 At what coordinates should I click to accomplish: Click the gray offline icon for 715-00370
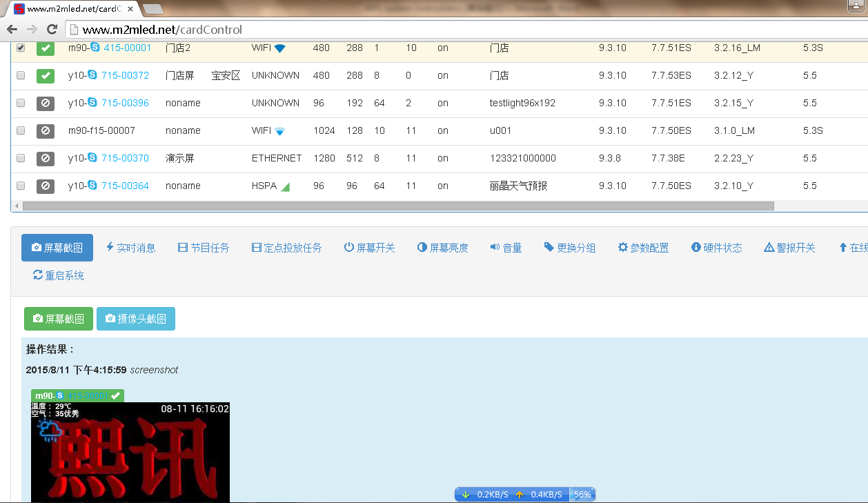click(x=46, y=159)
